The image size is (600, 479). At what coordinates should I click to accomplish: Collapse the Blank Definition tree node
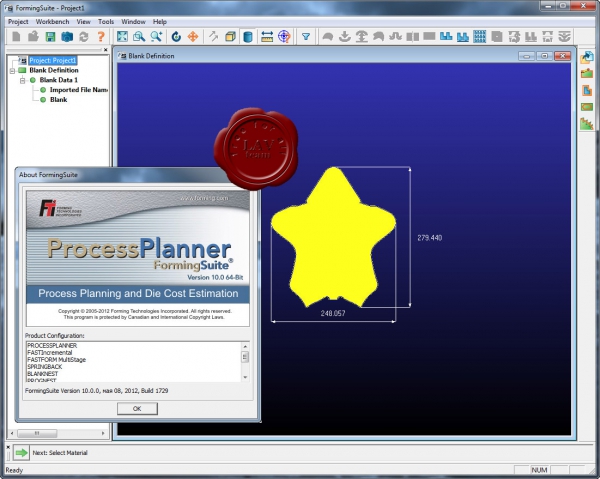12,70
